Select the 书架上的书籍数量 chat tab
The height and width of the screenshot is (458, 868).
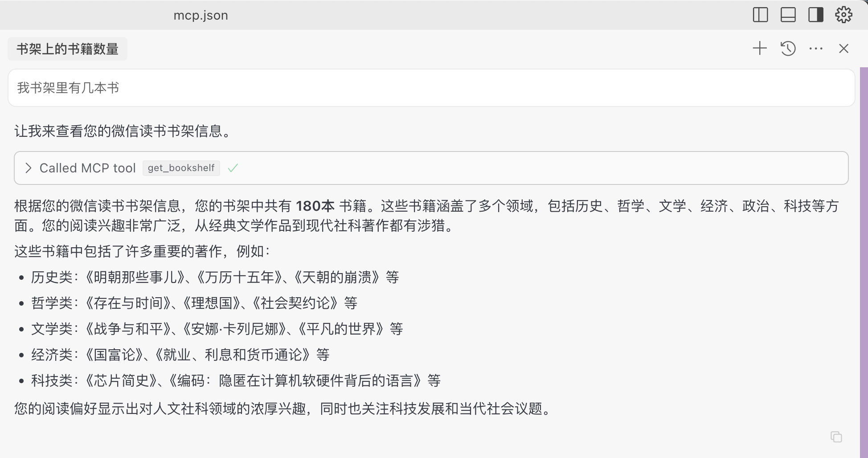(67, 49)
